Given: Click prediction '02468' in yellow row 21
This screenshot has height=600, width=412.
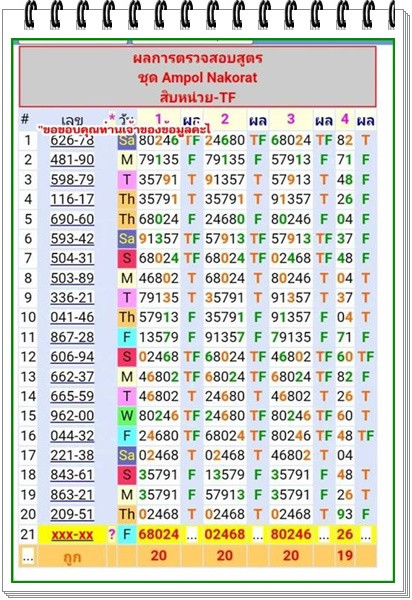Looking at the screenshot, I should coord(225,534).
